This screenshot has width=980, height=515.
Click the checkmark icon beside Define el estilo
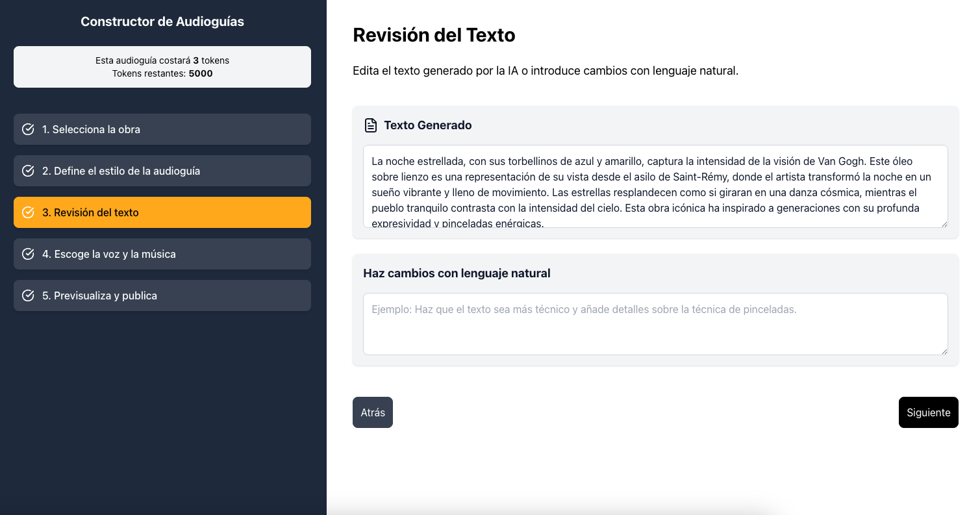[28, 171]
